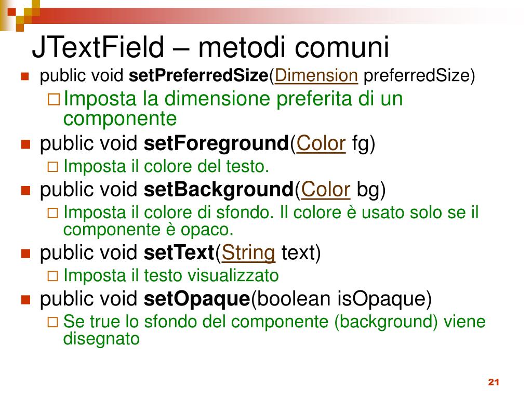Follow the Color link in setBackground

coord(325,189)
